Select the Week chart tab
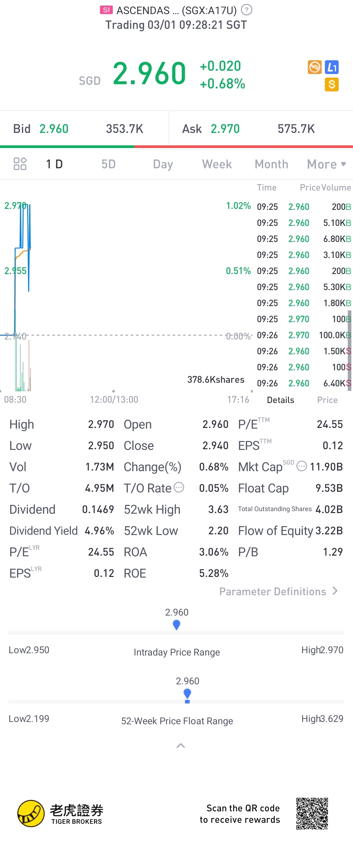 coord(217,164)
